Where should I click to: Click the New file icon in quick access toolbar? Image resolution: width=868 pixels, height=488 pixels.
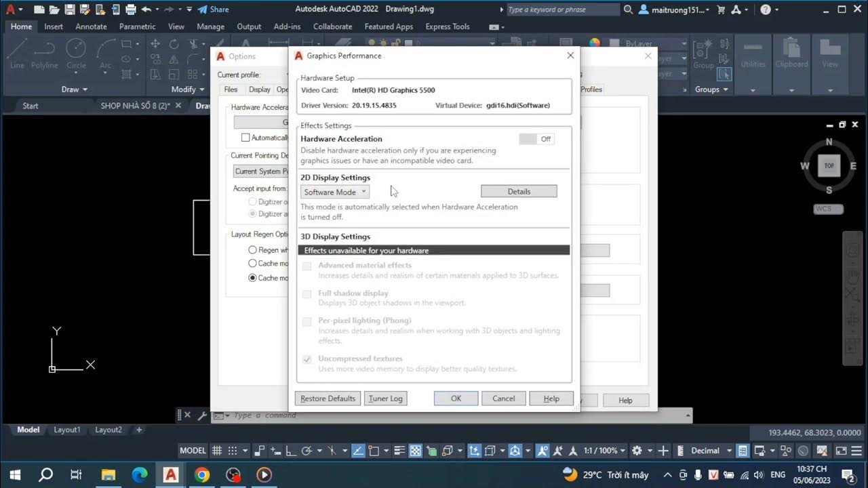(39, 9)
